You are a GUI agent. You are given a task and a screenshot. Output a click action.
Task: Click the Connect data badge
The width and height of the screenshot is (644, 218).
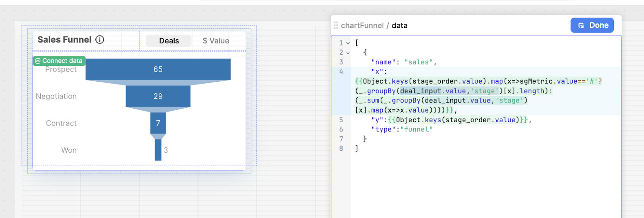(59, 61)
